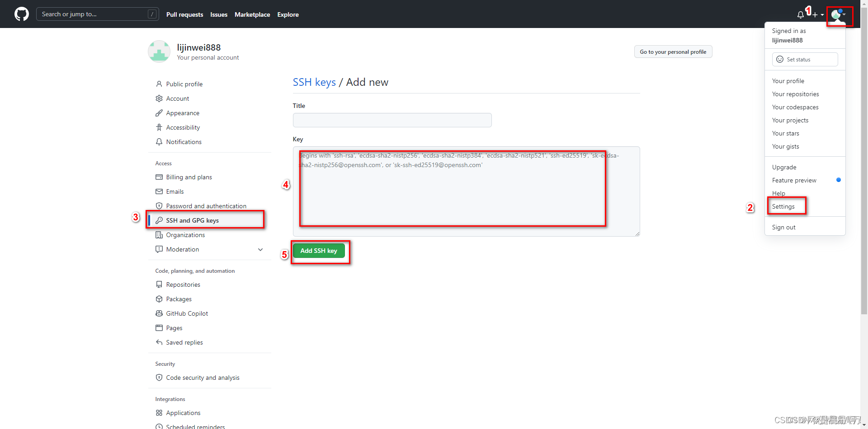Click the Password shield lock icon

(159, 206)
